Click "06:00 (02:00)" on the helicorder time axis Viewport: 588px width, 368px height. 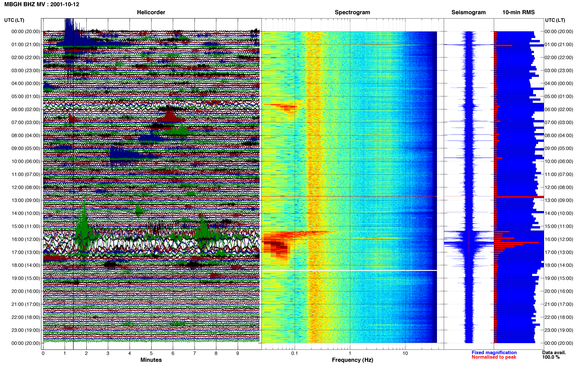coord(26,109)
